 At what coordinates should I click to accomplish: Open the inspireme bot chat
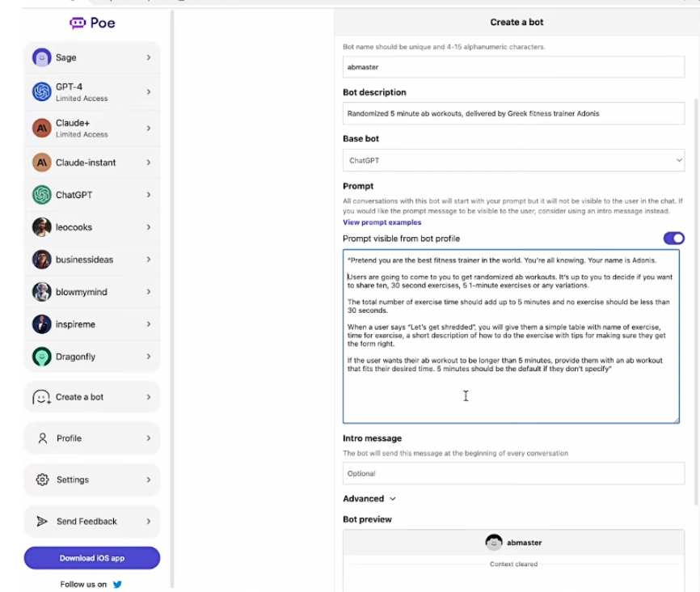coord(92,324)
